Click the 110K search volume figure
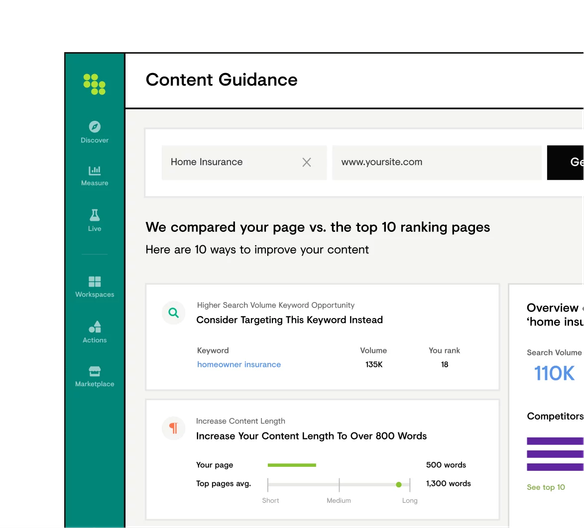Image resolution: width=584 pixels, height=528 pixels. pyautogui.click(x=554, y=373)
